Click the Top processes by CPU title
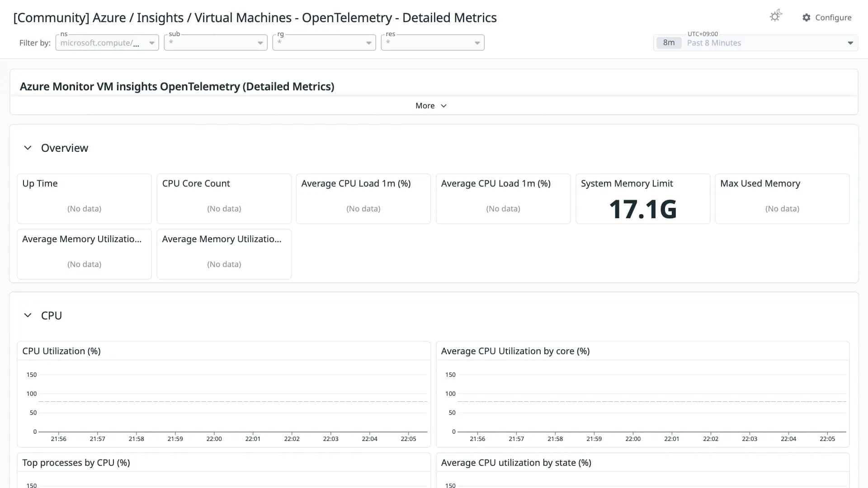The width and height of the screenshot is (868, 488). [76, 463]
